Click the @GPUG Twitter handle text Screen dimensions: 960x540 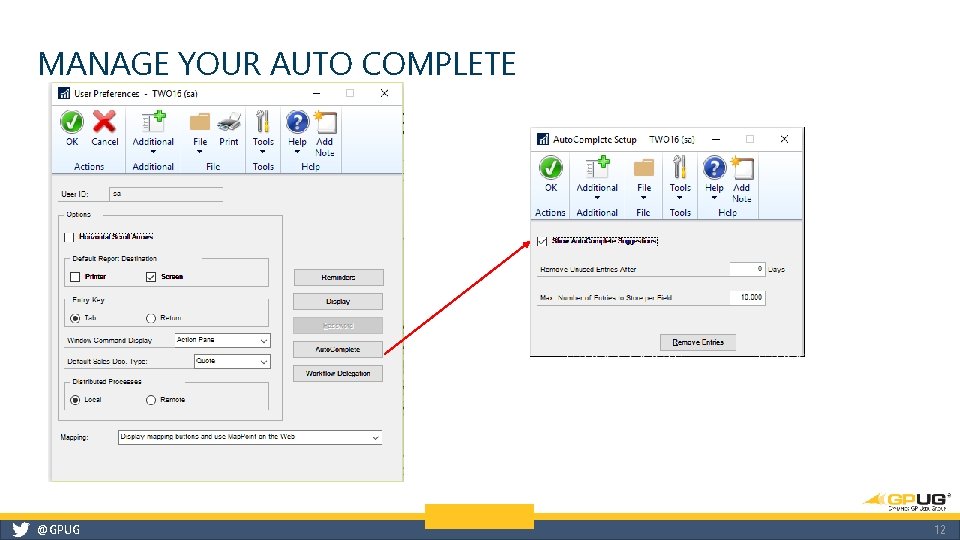(x=58, y=530)
